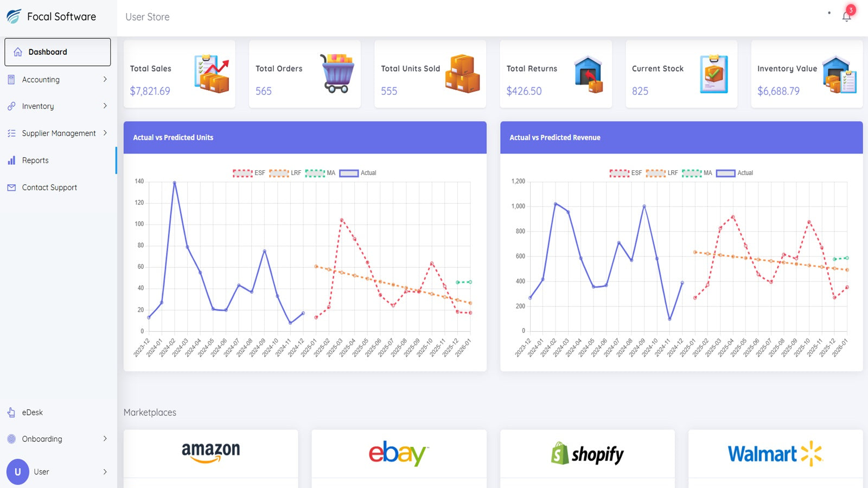Click the Inventory Value warehouse icon
Viewport: 868px width, 488px height.
pyautogui.click(x=839, y=74)
